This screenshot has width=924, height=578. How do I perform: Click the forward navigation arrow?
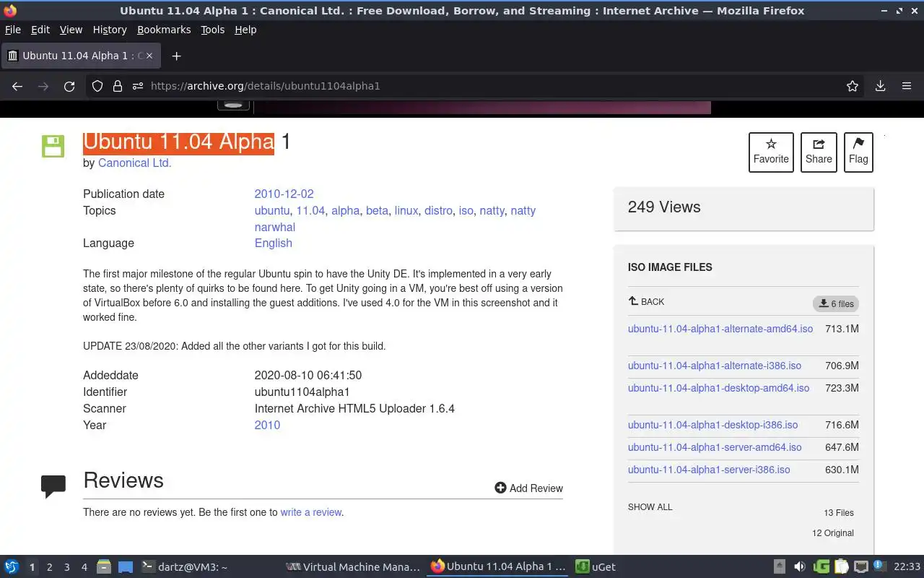point(43,86)
